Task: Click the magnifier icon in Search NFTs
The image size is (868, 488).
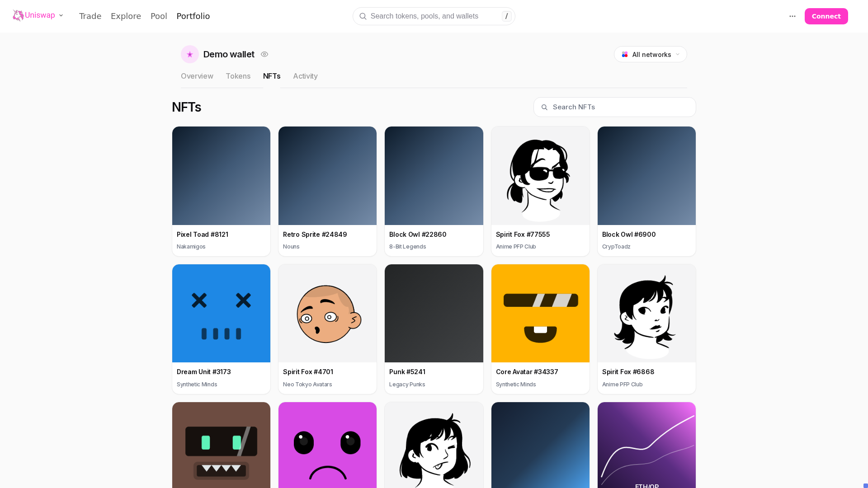Action: pyautogui.click(x=544, y=107)
